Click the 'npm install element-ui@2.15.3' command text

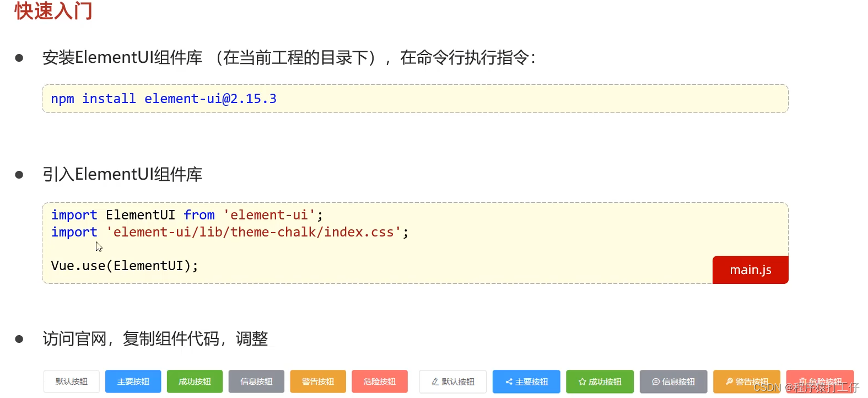coord(164,99)
